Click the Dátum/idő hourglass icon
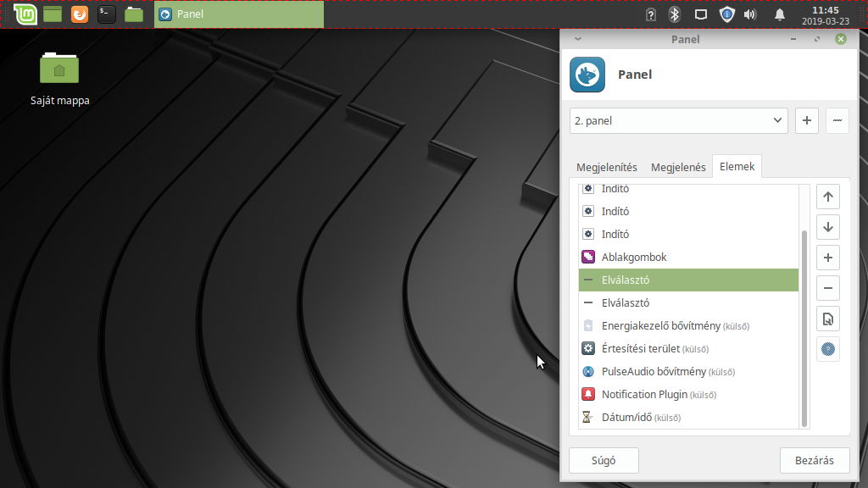The image size is (868, 488). click(587, 417)
